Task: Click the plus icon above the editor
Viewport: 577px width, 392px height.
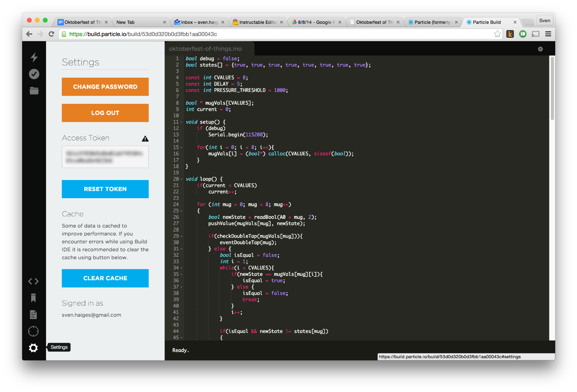Action: click(x=540, y=49)
